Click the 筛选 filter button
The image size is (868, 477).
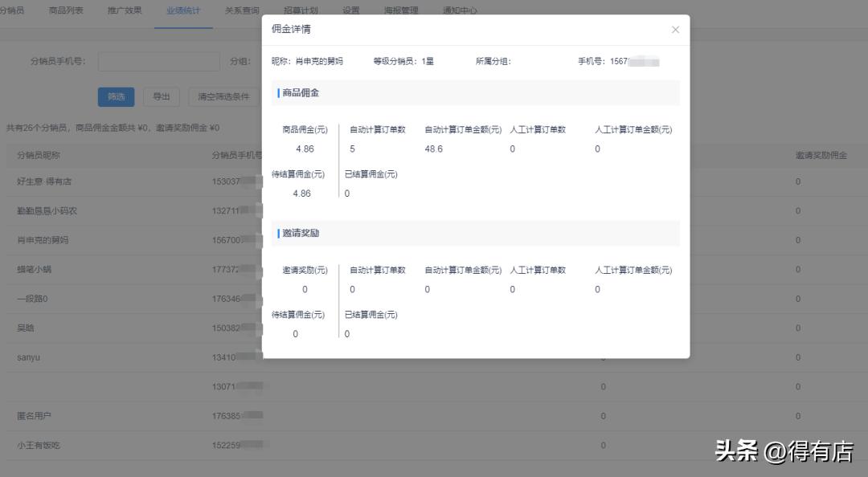pyautogui.click(x=117, y=96)
